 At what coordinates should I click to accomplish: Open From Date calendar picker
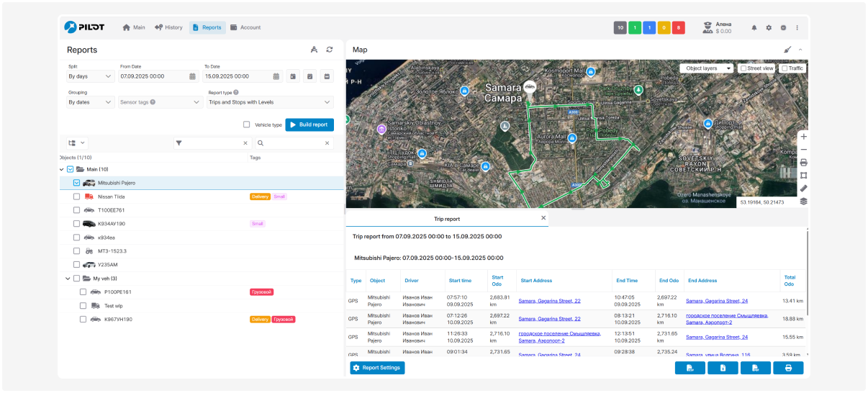pyautogui.click(x=193, y=76)
